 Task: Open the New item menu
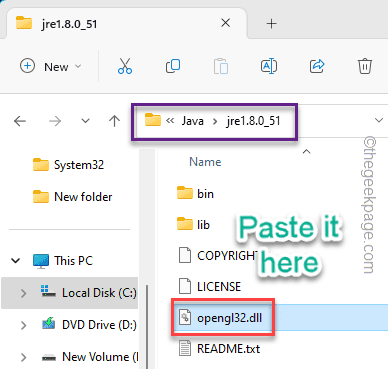pos(51,66)
